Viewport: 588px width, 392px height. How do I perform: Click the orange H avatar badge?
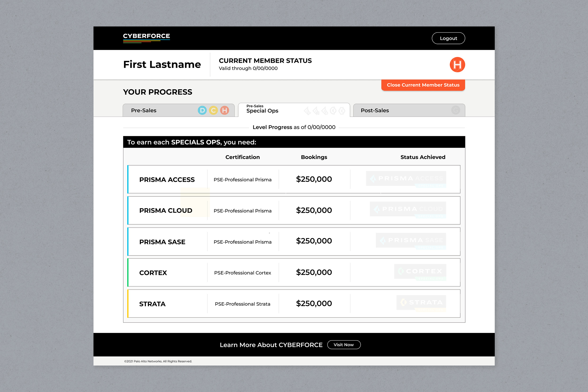[x=457, y=64]
